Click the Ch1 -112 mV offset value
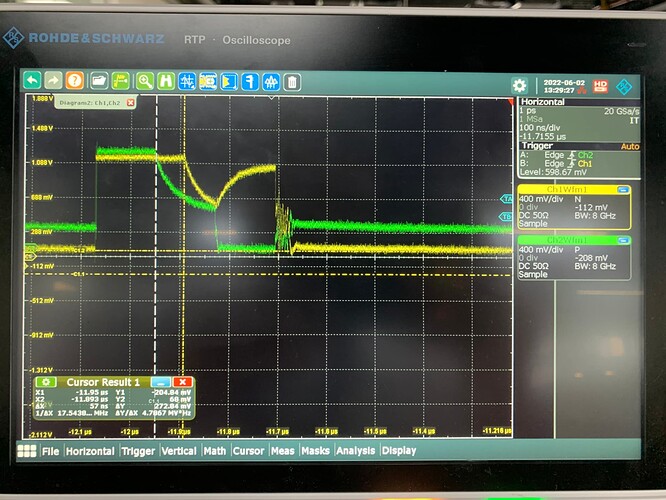The image size is (666, 500). 591,208
